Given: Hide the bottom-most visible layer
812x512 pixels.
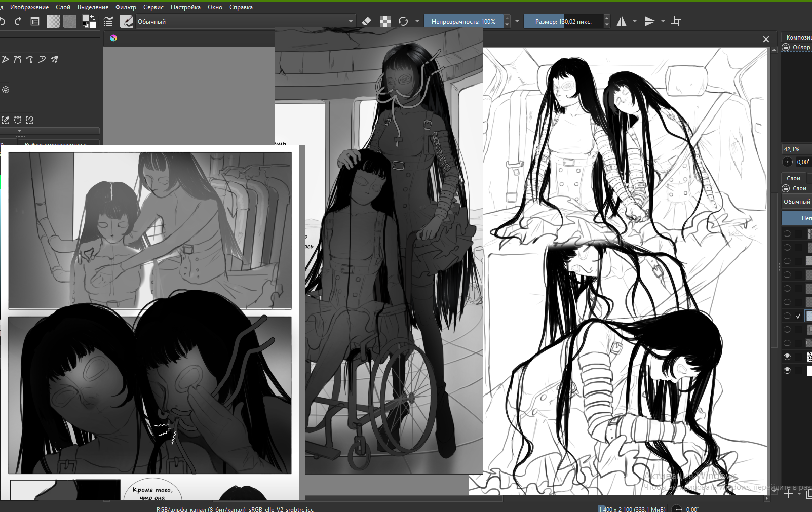Looking at the screenshot, I should (787, 370).
